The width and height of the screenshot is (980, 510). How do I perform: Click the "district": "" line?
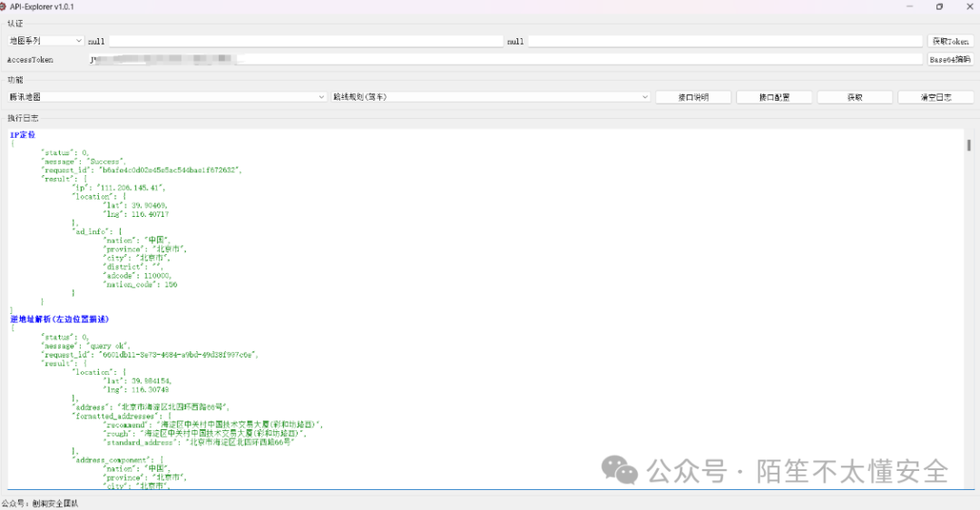point(133,267)
